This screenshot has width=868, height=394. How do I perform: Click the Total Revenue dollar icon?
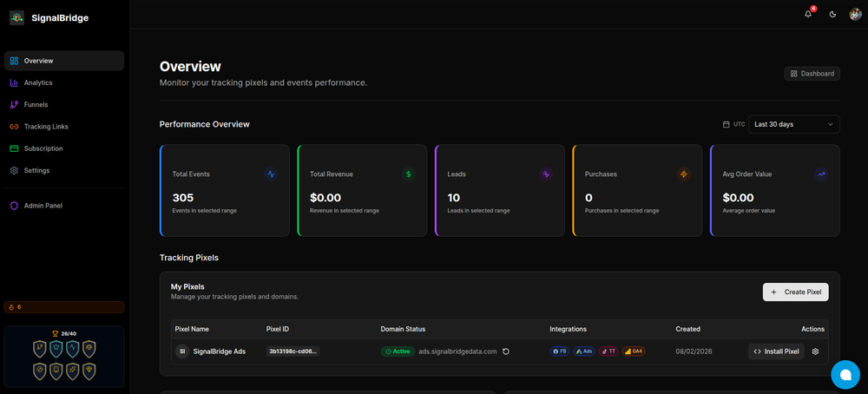point(408,174)
